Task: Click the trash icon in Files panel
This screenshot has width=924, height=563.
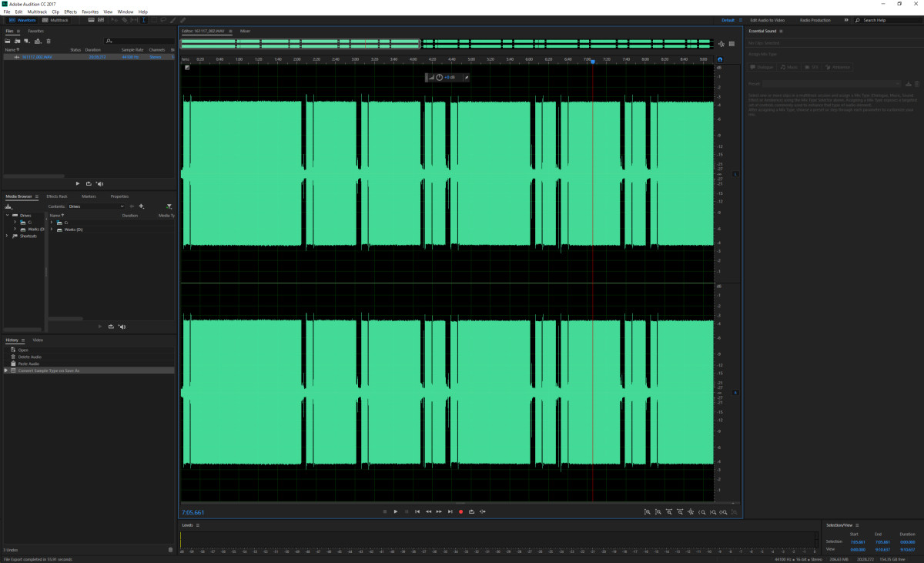Action: (49, 41)
